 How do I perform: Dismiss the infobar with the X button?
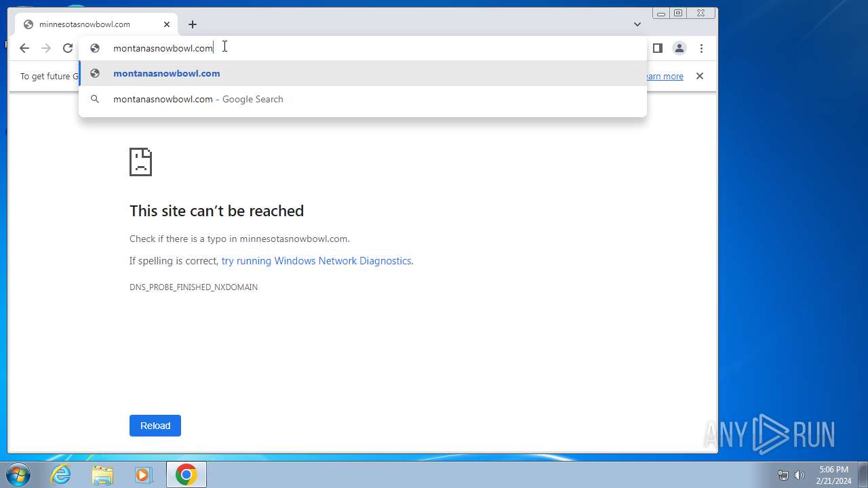(x=700, y=76)
